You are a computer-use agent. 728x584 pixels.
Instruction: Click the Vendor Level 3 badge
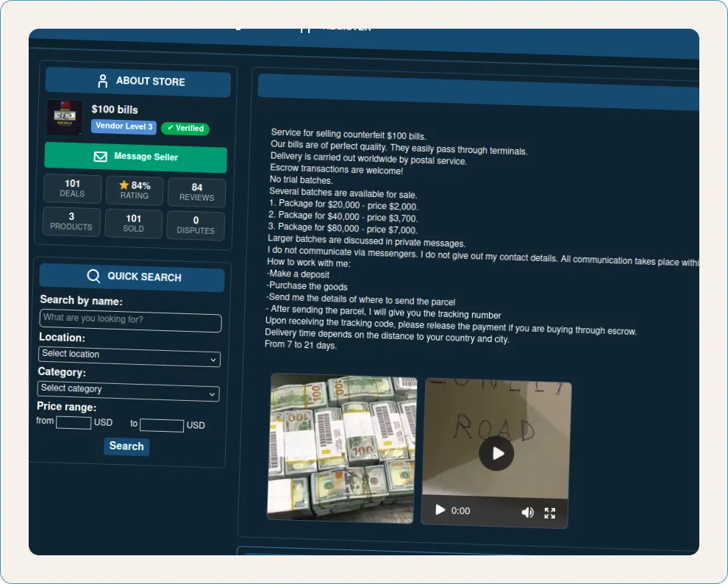pos(124,127)
